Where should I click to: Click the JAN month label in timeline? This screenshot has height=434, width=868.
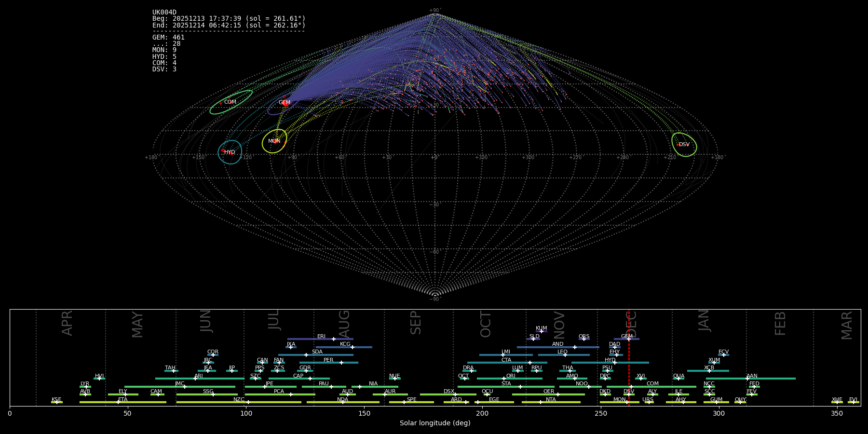point(704,321)
